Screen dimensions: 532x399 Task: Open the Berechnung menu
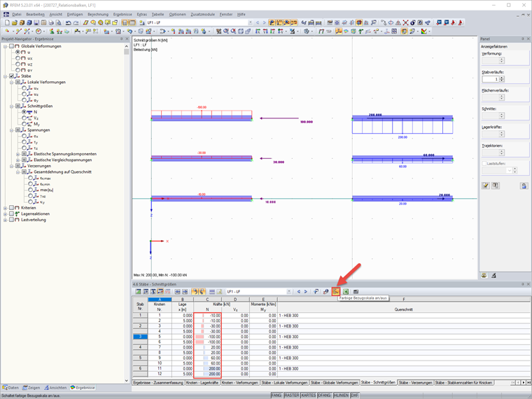click(x=98, y=14)
